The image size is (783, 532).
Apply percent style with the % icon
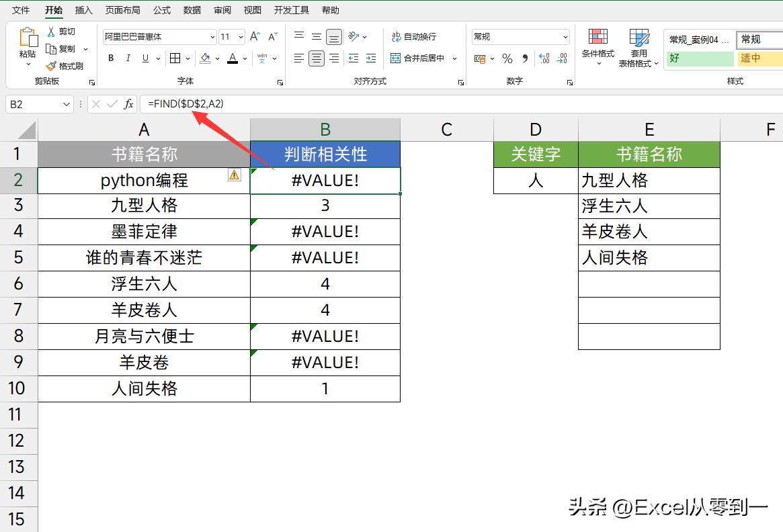[506, 59]
